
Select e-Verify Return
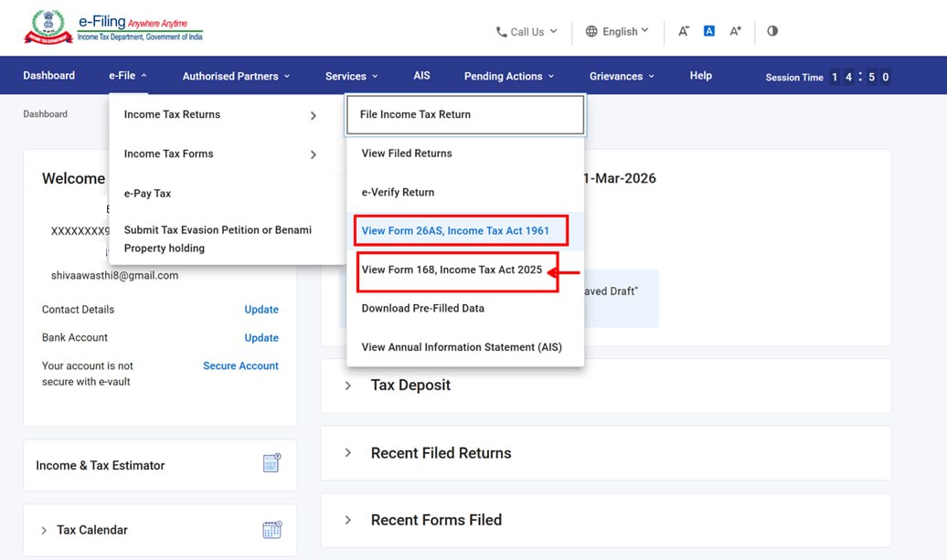(x=465, y=192)
